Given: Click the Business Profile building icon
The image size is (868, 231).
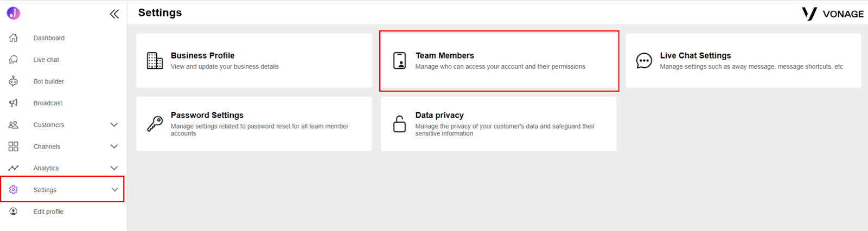Looking at the screenshot, I should click(x=155, y=61).
